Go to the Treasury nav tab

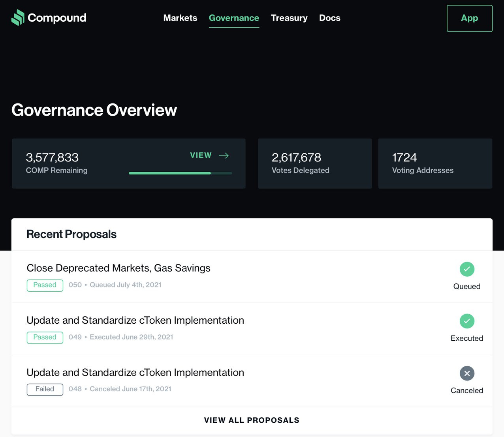click(289, 18)
